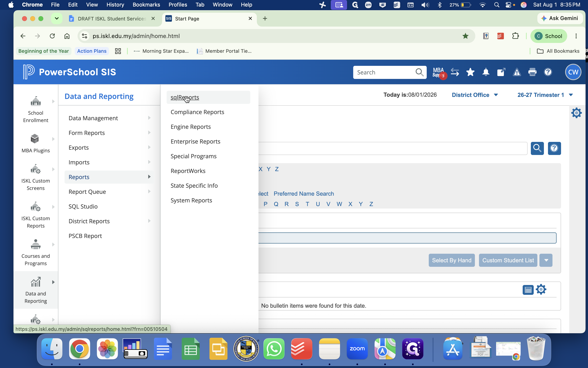Open the Chrome History menu
588x368 pixels.
(x=115, y=5)
